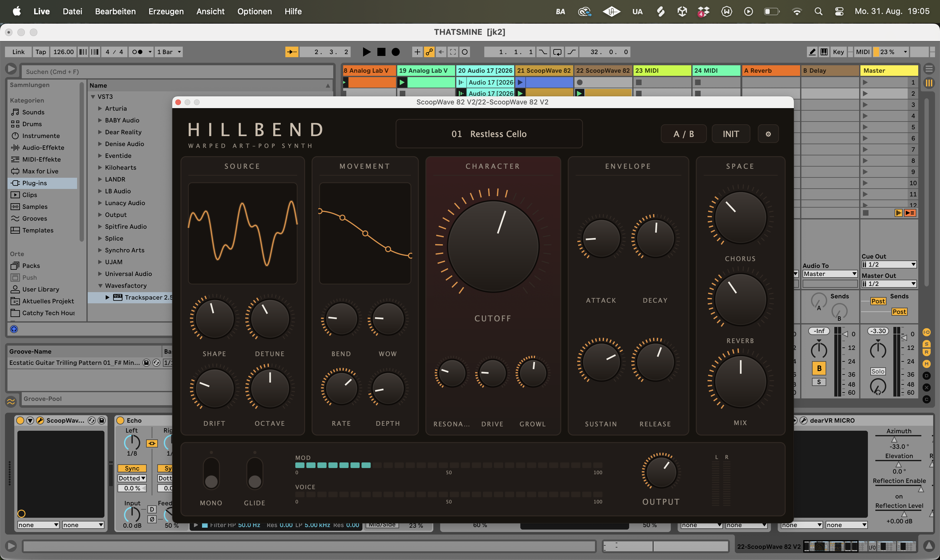The height and width of the screenshot is (560, 940).
Task: Toggle B Delay track activator button
Action: (x=819, y=369)
